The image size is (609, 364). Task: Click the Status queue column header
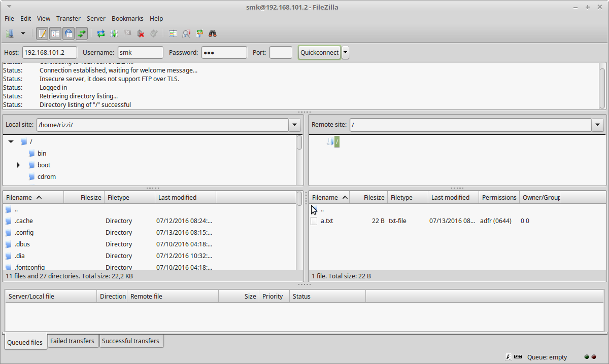tap(327, 297)
